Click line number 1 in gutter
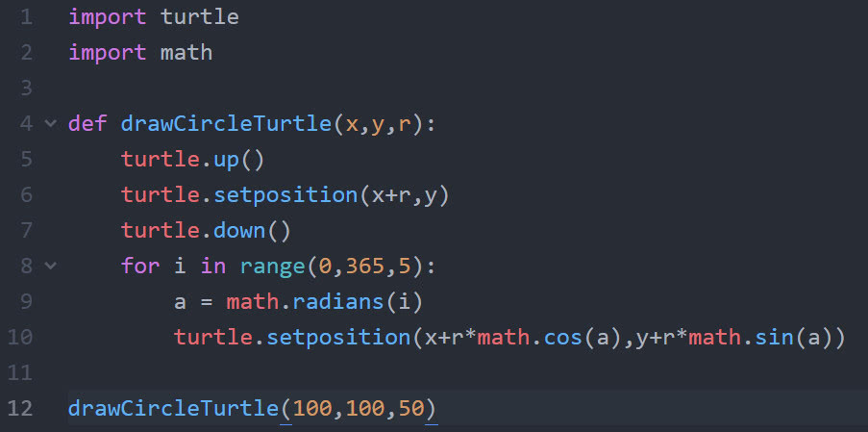The width and height of the screenshot is (868, 432). (x=26, y=17)
